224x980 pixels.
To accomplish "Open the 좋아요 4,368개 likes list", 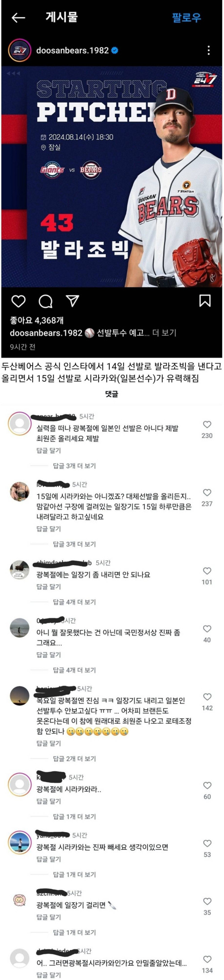I will click(37, 320).
